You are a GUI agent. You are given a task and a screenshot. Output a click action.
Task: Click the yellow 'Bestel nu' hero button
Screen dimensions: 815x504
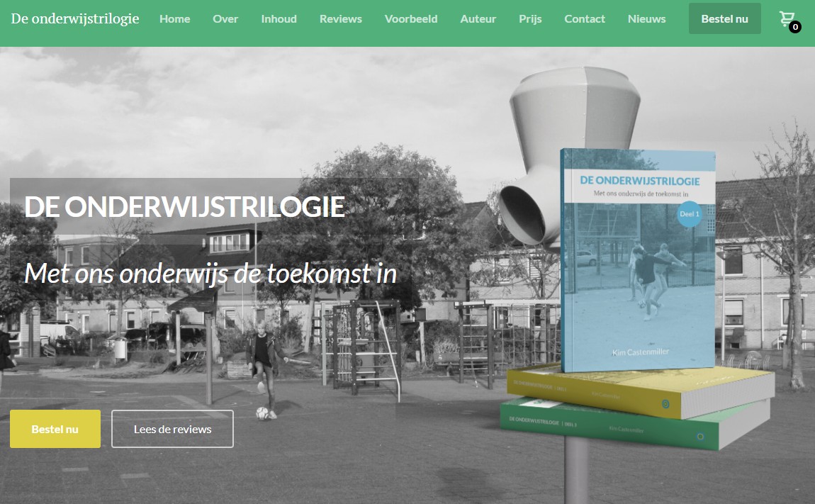coord(55,429)
